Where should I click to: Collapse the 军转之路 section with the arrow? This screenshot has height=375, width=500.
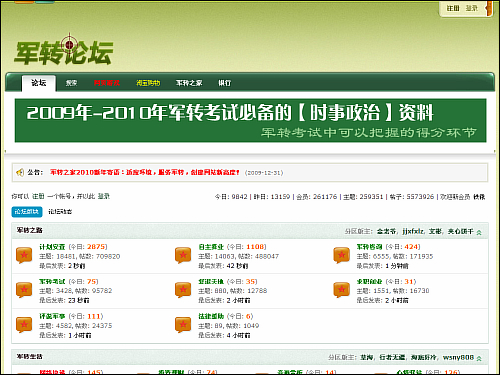[x=479, y=232]
